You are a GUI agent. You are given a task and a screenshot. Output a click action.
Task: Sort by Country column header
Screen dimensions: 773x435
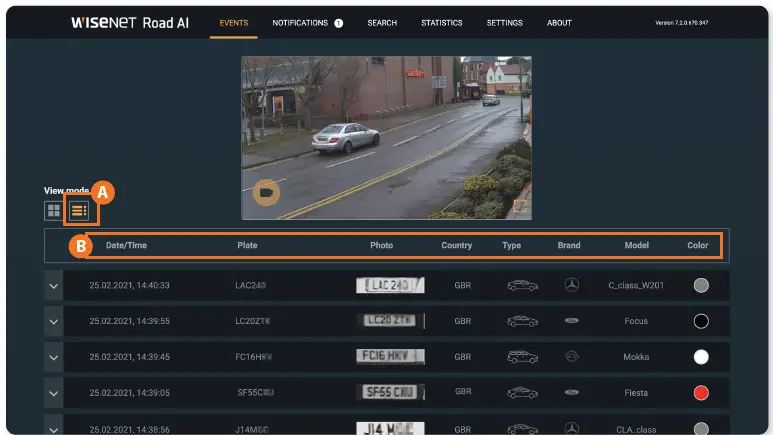click(457, 245)
